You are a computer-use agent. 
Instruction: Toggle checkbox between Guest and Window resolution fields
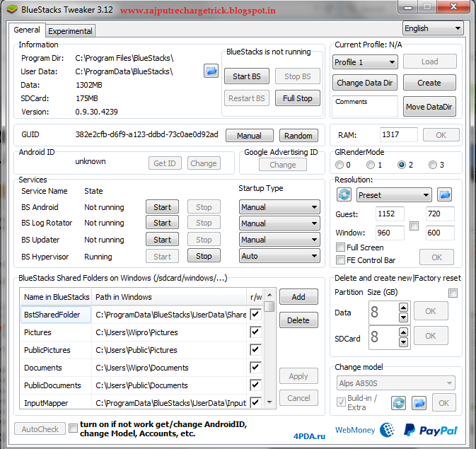click(x=414, y=226)
